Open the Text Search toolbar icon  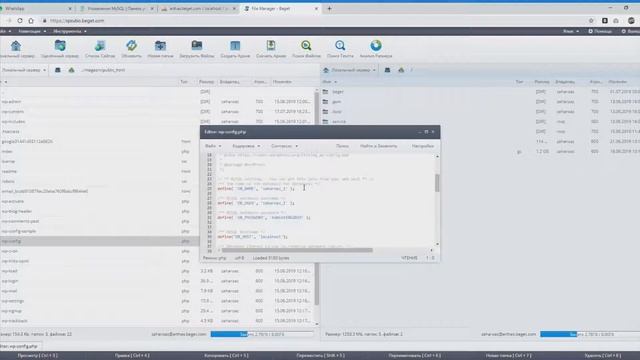(x=340, y=46)
